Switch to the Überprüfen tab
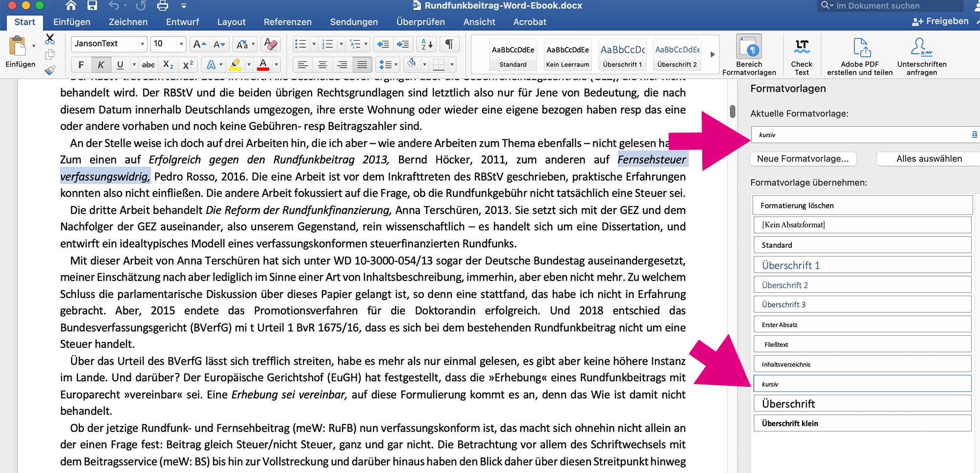The width and height of the screenshot is (980, 473). [420, 22]
